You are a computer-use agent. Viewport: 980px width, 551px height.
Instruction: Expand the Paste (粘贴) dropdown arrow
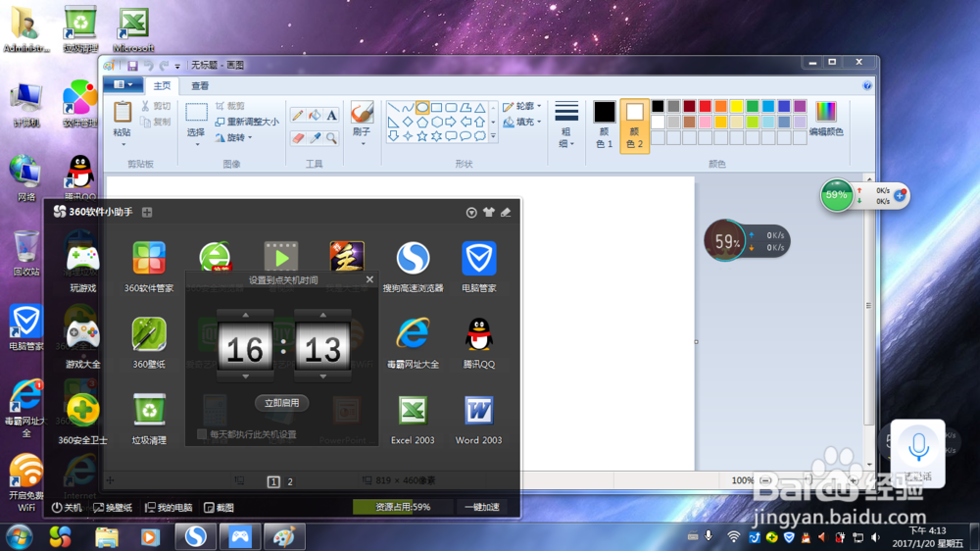(x=123, y=144)
